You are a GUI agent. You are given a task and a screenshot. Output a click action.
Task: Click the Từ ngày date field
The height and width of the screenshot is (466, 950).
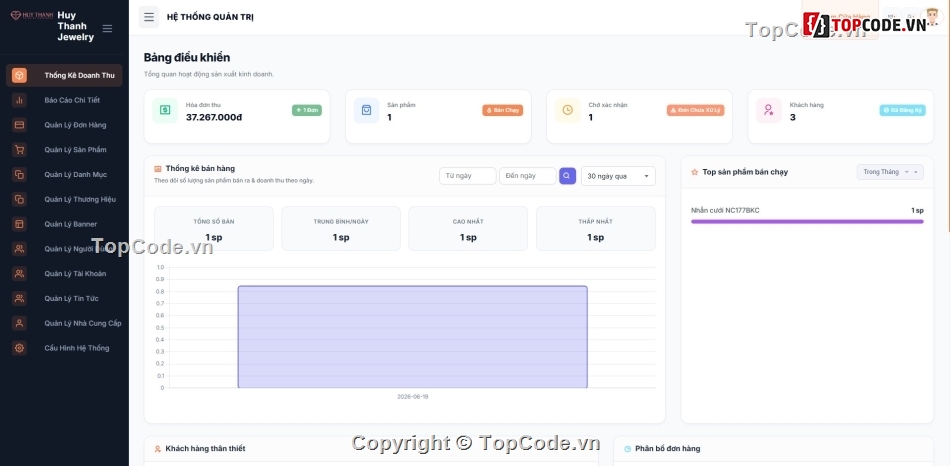(468, 176)
